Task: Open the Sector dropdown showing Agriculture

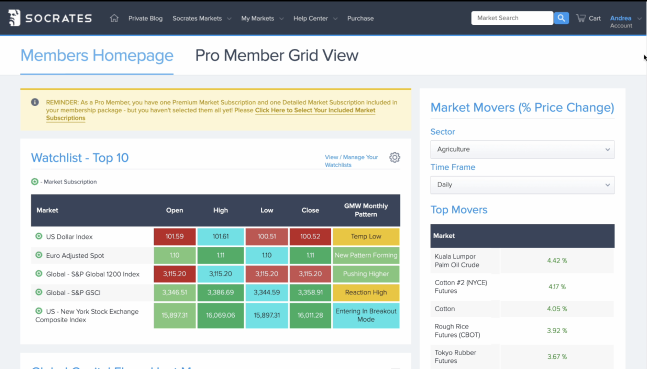Action: (522, 149)
